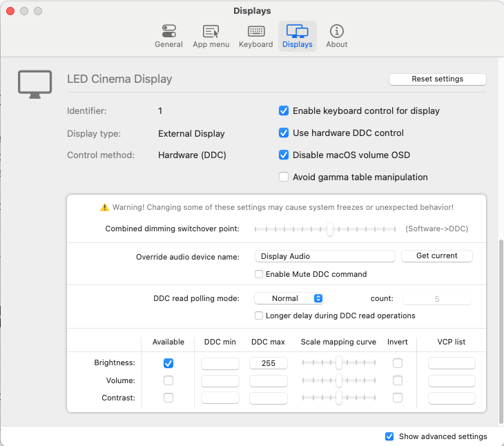Viewport: 504px width, 446px height.
Task: Uncheck Brightness Available checkbox
Action: click(x=168, y=363)
